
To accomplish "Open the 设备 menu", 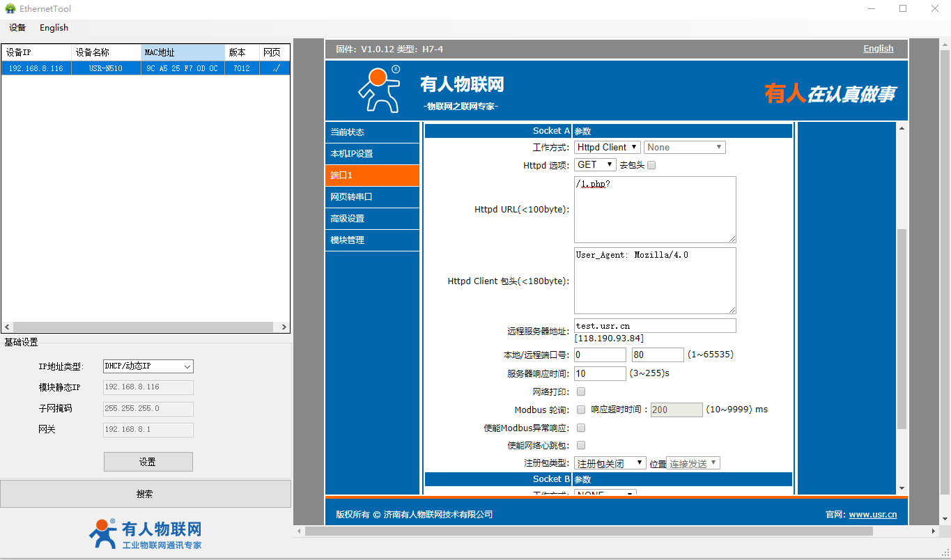I will (17, 28).
